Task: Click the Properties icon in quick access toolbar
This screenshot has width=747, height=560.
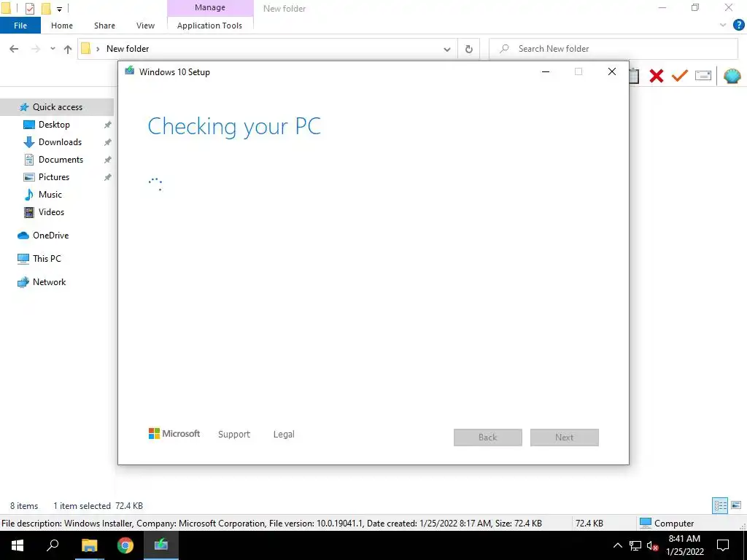Action: point(29,9)
